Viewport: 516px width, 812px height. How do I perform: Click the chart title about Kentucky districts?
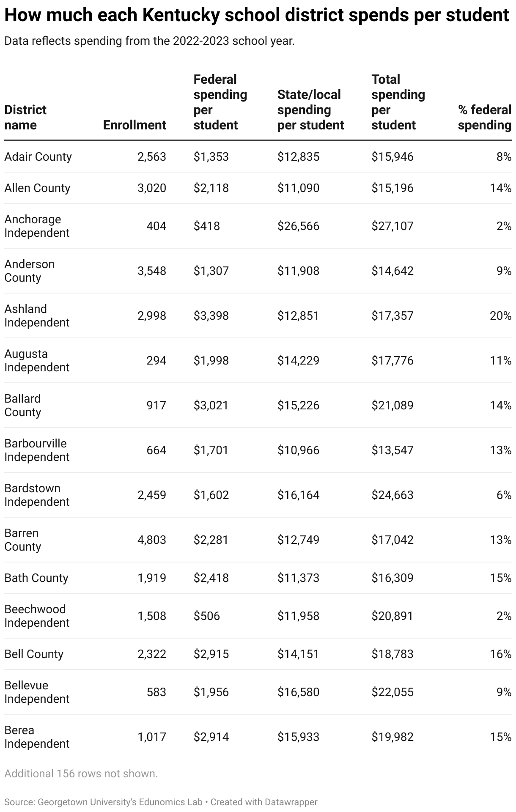tap(256, 16)
